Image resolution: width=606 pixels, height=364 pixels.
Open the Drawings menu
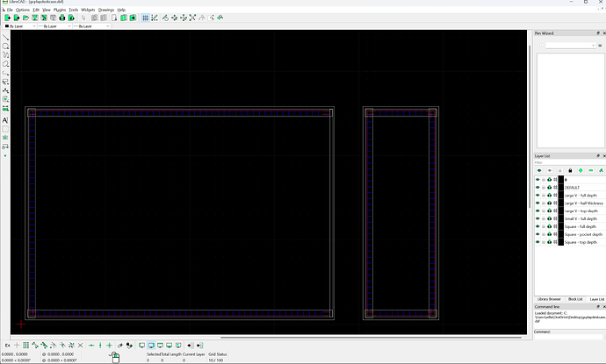click(x=106, y=10)
